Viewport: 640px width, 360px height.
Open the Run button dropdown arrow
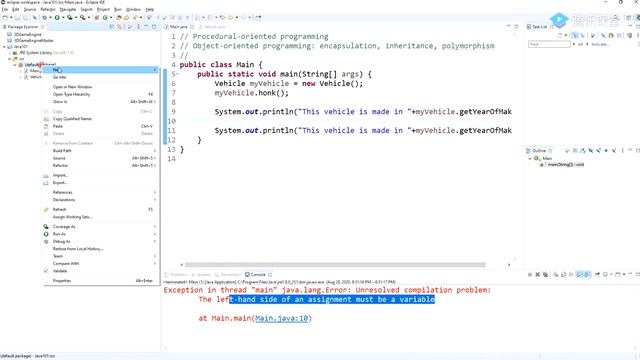click(63, 18)
